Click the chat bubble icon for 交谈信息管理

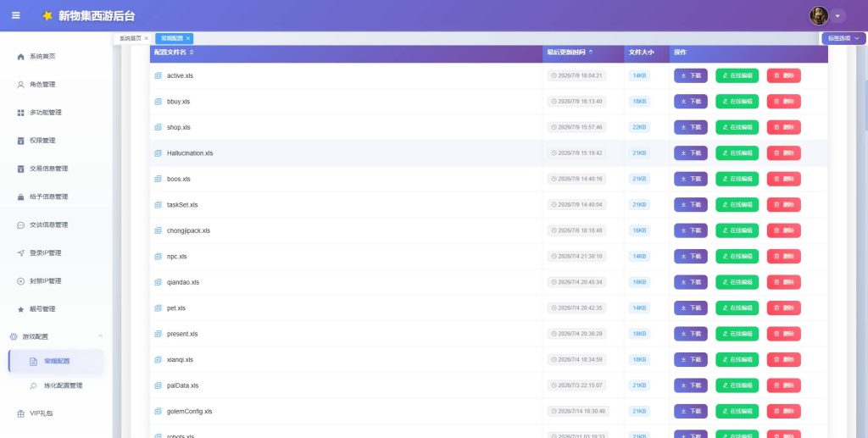[x=20, y=225]
